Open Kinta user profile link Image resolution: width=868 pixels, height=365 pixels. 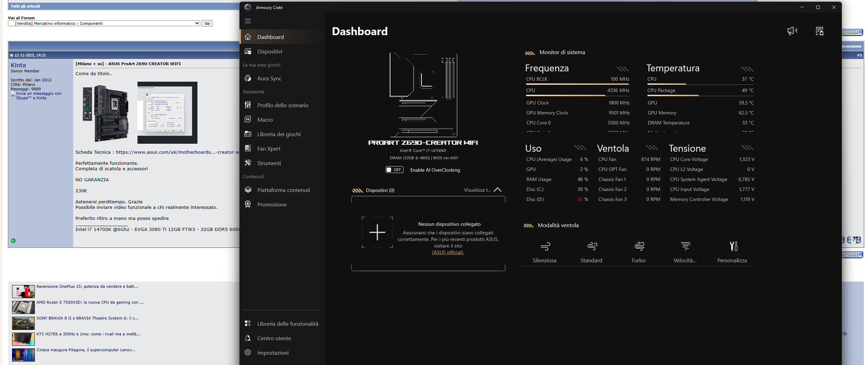click(18, 65)
